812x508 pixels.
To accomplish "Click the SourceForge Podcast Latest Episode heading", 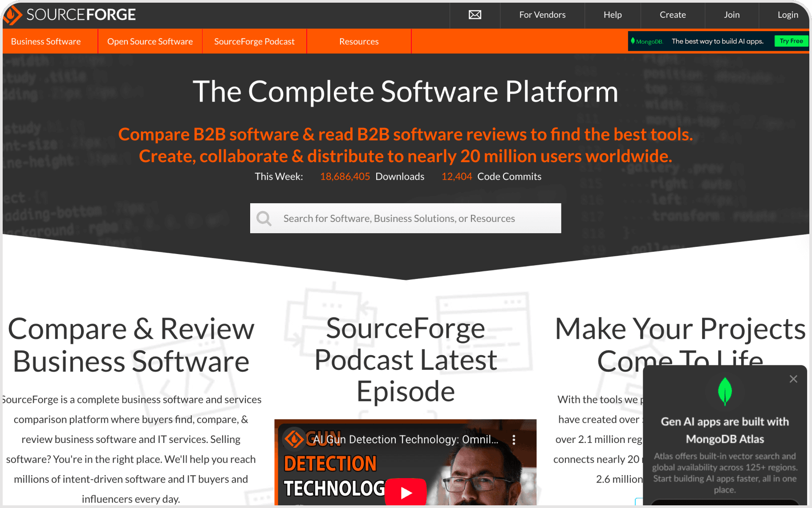I will (x=406, y=360).
